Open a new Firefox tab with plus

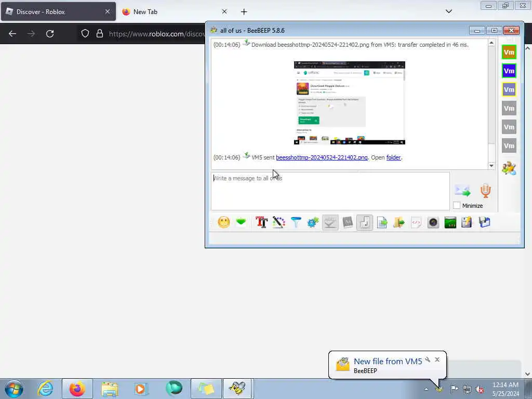pos(244,12)
